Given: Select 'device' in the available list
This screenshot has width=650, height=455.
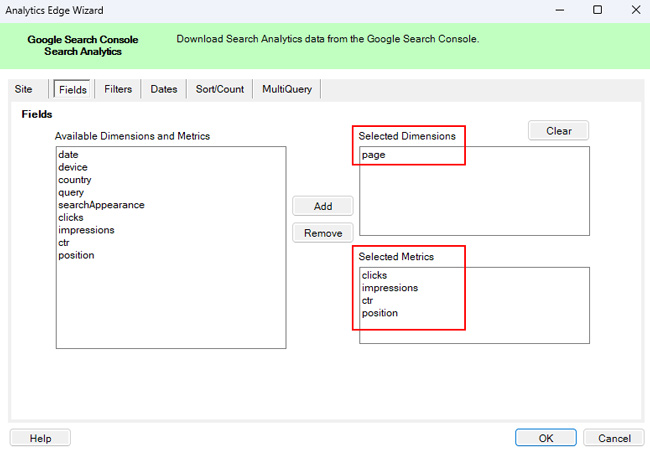Looking at the screenshot, I should [x=73, y=167].
